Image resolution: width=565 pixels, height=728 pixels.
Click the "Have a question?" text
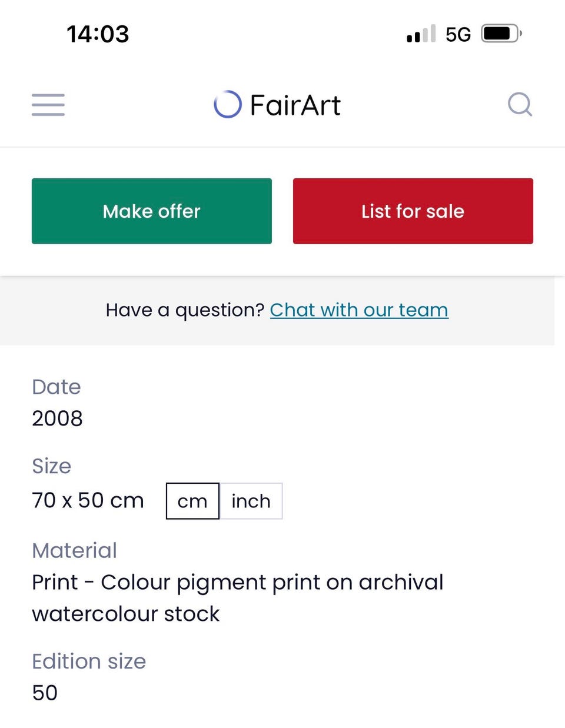point(185,310)
